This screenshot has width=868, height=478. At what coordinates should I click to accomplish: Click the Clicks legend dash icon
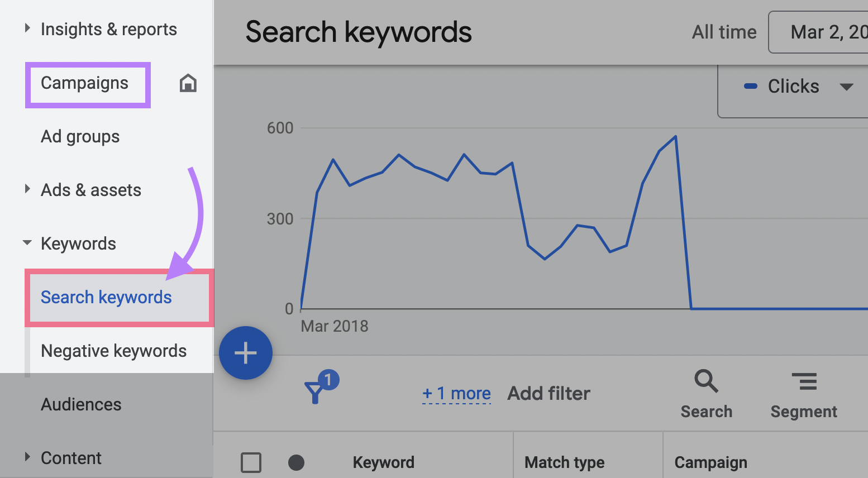pyautogui.click(x=751, y=87)
